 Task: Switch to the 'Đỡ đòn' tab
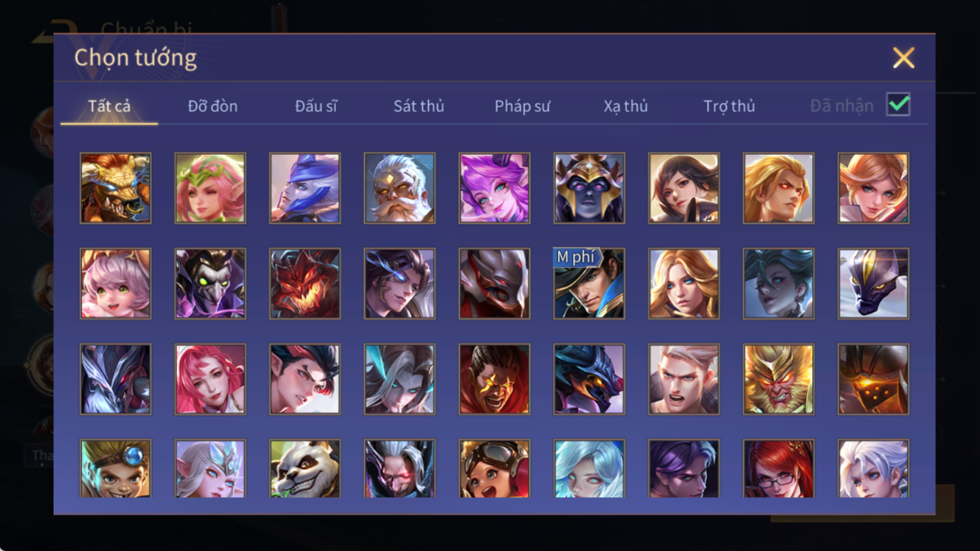pos(213,106)
